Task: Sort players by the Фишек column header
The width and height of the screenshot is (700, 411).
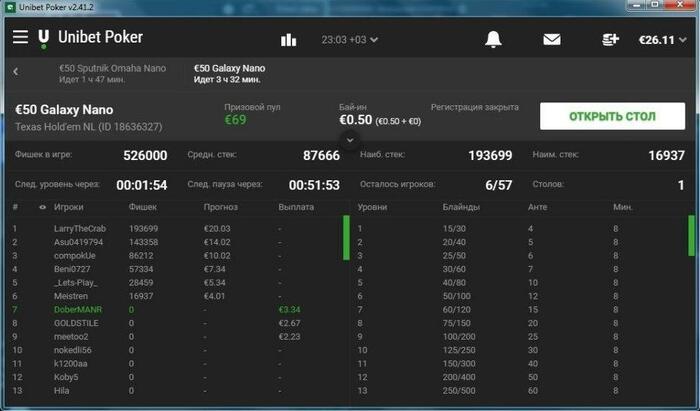Action: (x=142, y=207)
